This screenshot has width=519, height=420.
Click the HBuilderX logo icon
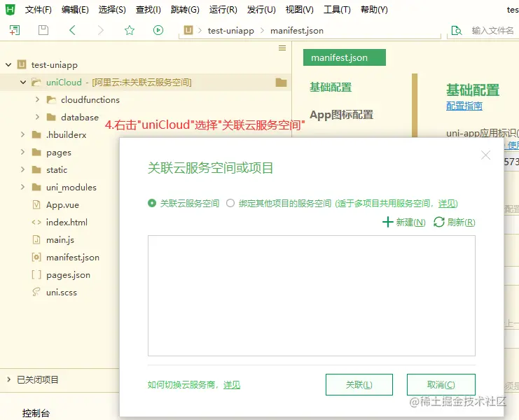click(11, 9)
